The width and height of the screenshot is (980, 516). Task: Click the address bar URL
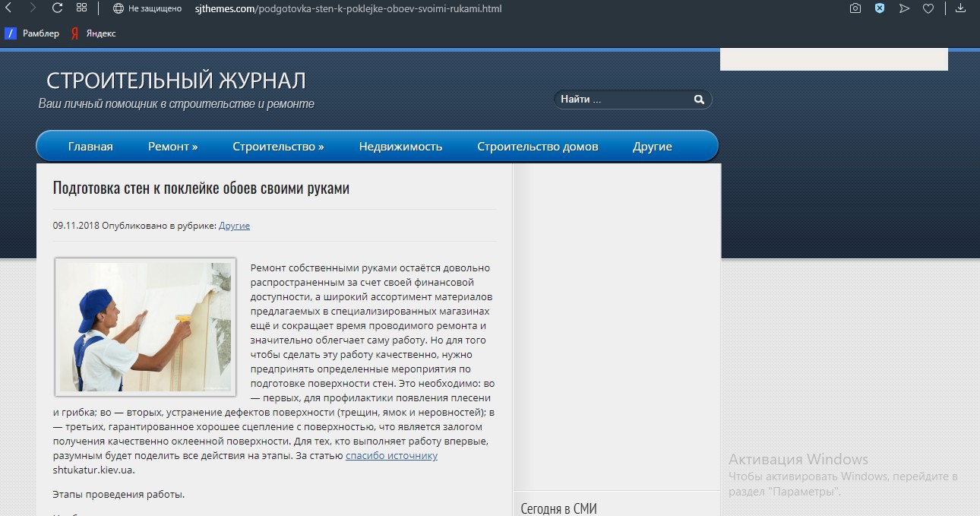[348, 8]
